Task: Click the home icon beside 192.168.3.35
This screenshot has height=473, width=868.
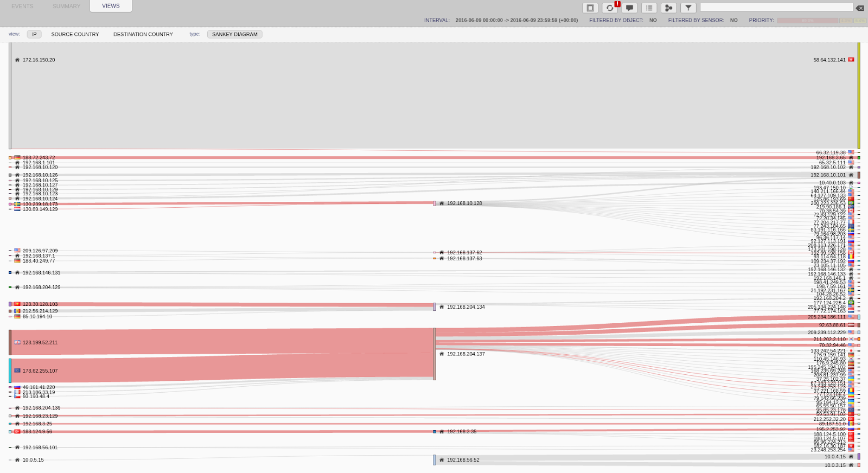Action: (x=442, y=432)
